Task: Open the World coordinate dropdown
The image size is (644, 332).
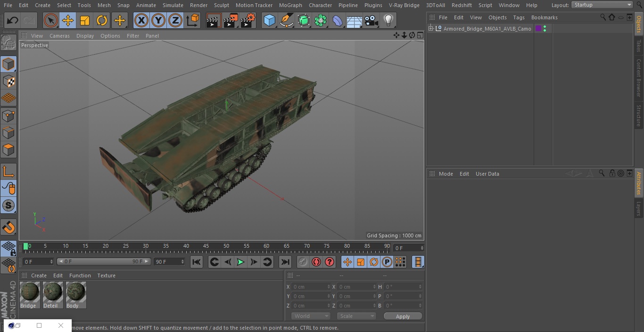Action: [x=310, y=316]
